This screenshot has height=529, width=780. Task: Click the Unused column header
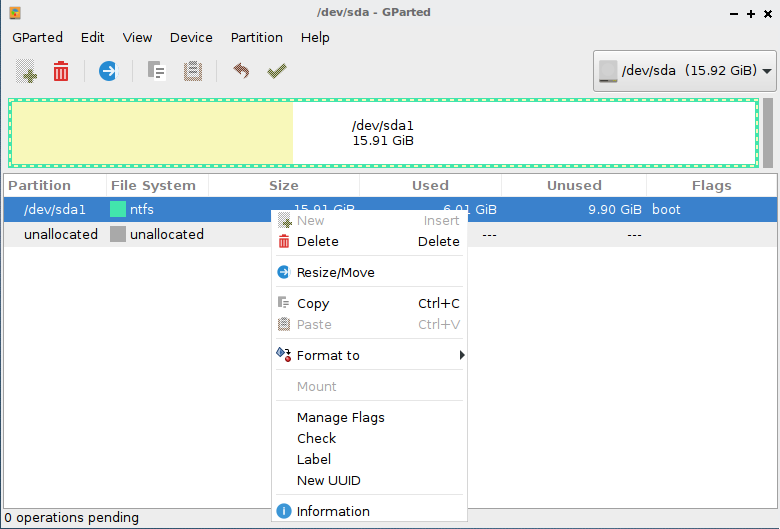[574, 186]
